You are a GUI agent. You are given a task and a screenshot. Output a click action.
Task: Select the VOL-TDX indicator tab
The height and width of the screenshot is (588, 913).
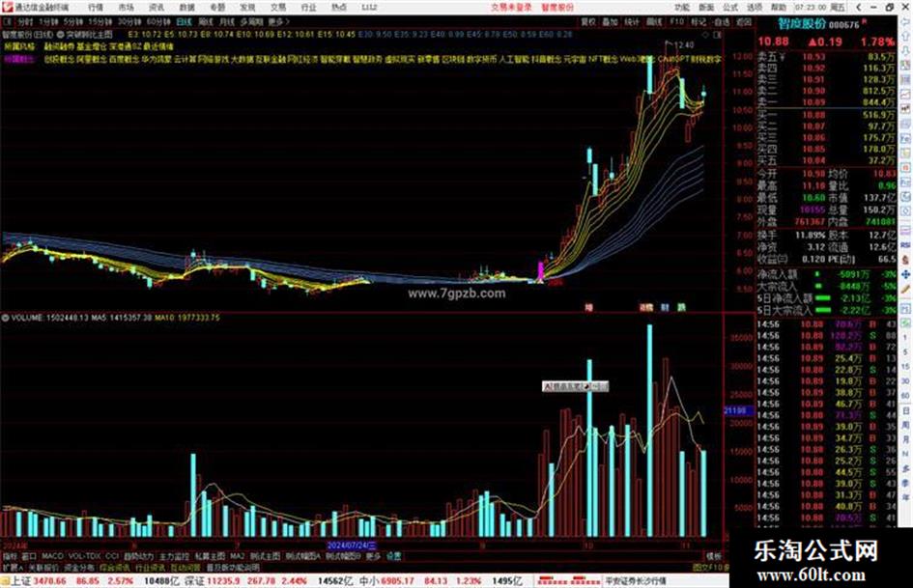84,556
